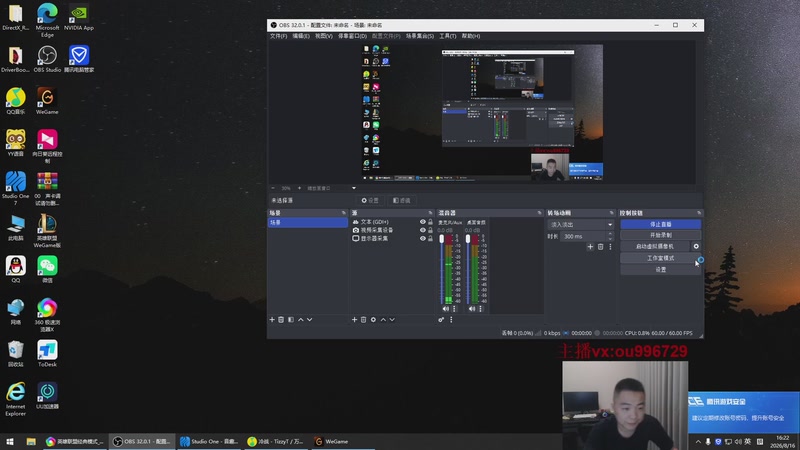Open mixer panel three-dot menu beside gears
Image resolution: width=800 pixels, height=450 pixels.
tap(451, 319)
